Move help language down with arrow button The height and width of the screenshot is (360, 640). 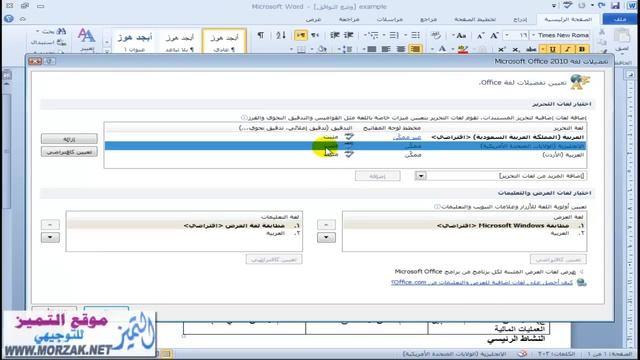tap(50, 237)
